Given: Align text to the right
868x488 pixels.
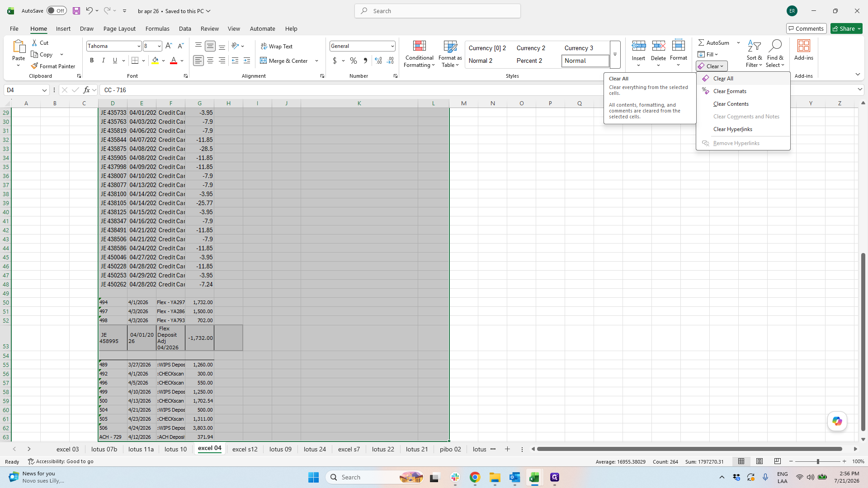Looking at the screenshot, I should tap(222, 61).
